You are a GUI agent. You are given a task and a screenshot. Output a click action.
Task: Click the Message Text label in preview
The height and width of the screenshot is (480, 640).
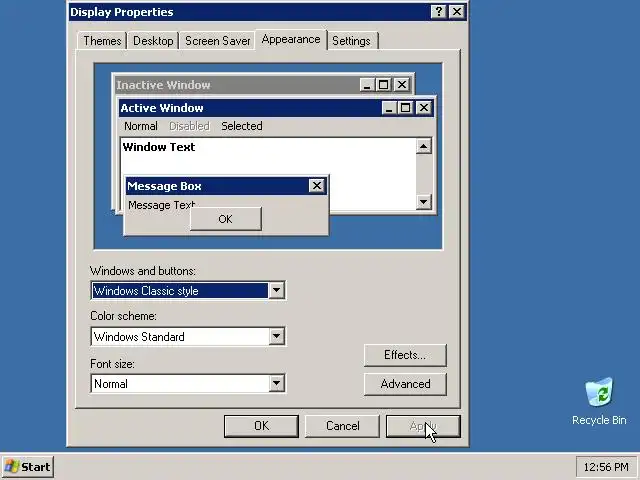pyautogui.click(x=161, y=205)
